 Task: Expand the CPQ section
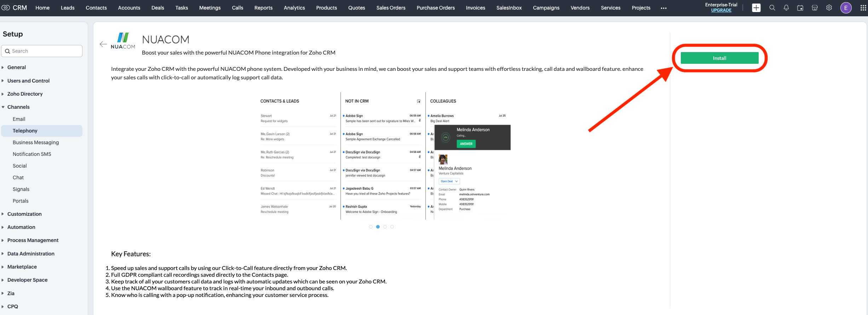[12, 306]
